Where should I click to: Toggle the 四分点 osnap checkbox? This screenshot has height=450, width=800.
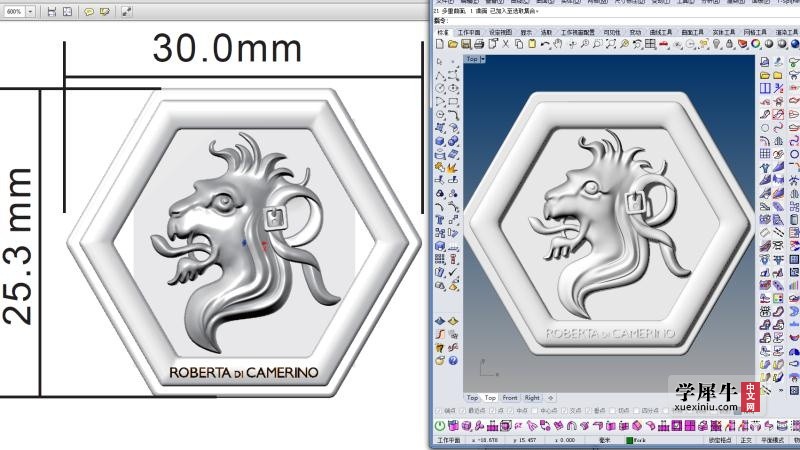636,411
